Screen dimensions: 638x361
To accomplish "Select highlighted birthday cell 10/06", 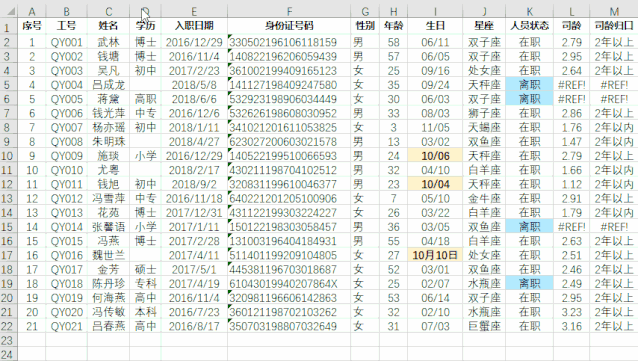I will [x=435, y=156].
